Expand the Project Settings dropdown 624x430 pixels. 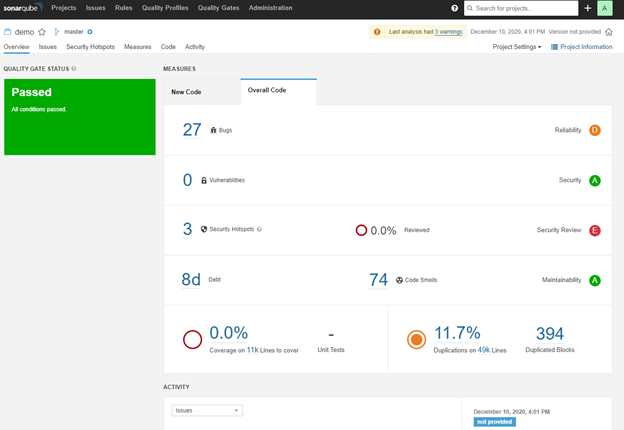pyautogui.click(x=517, y=47)
